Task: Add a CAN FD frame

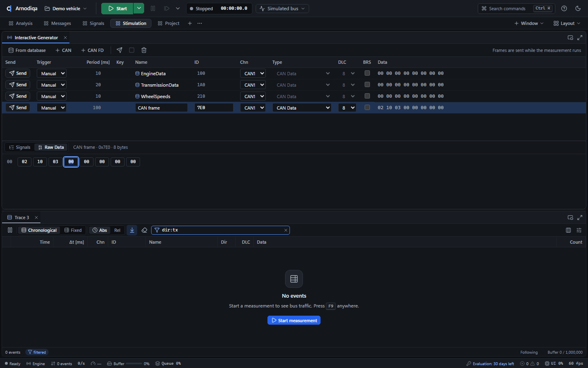Action: (92, 50)
